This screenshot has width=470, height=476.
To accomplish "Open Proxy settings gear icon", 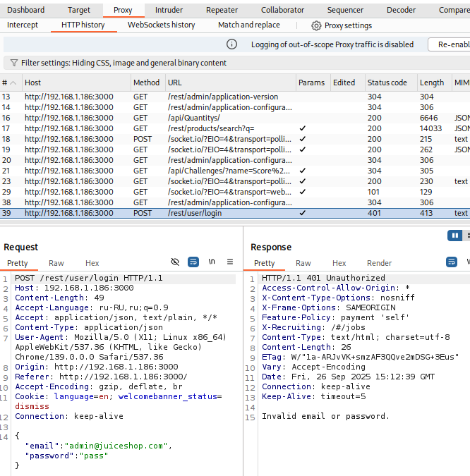I will tap(316, 25).
